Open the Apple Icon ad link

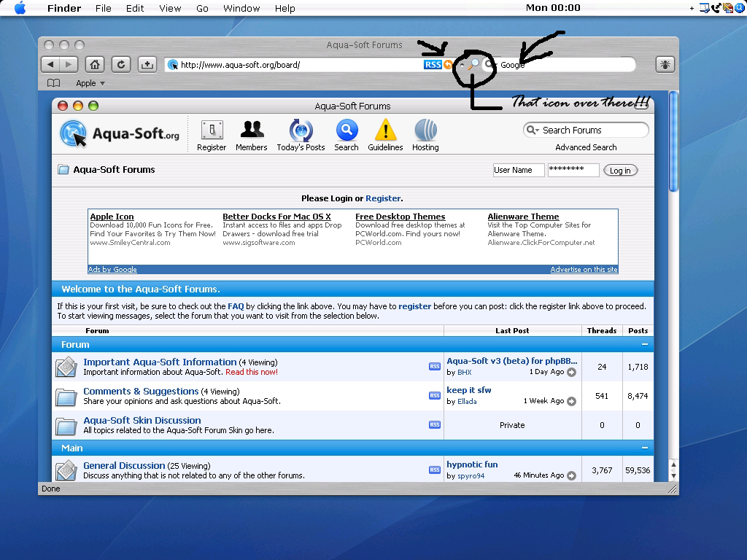point(112,217)
